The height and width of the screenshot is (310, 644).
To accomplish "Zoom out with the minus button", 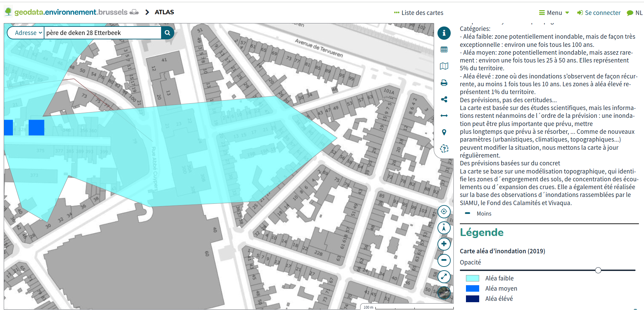I will click(444, 260).
